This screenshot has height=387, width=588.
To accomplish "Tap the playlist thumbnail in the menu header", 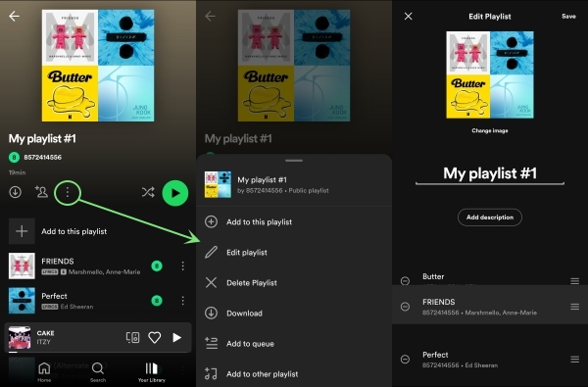I will tap(218, 184).
